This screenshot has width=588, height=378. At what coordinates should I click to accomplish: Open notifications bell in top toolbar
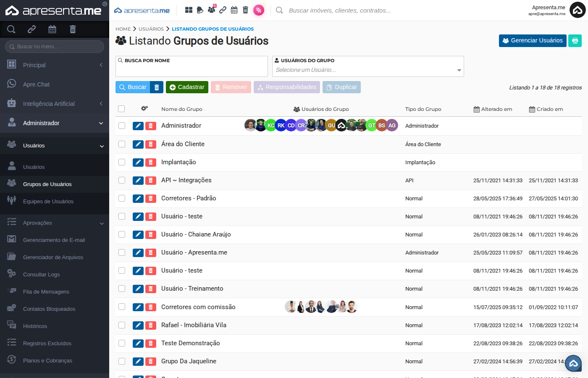coord(200,10)
